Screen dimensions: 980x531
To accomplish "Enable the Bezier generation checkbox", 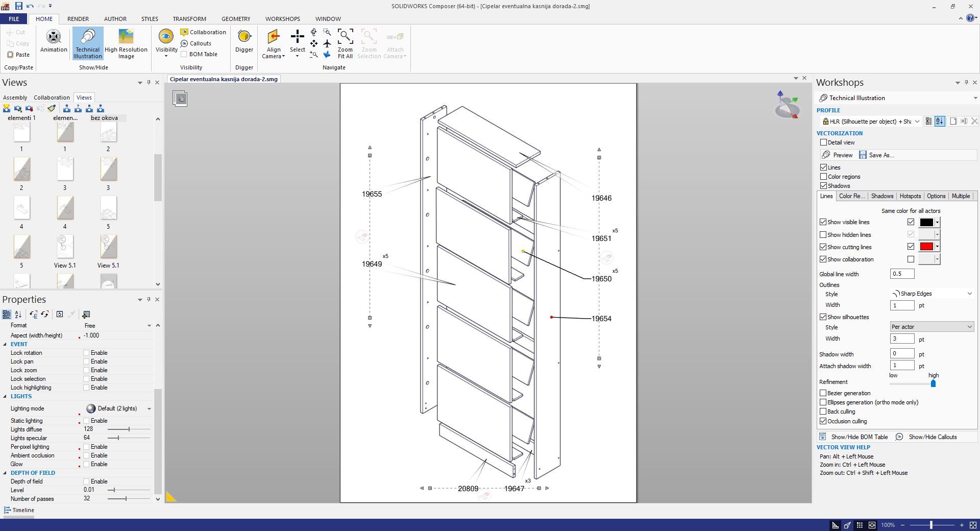I will coord(823,393).
